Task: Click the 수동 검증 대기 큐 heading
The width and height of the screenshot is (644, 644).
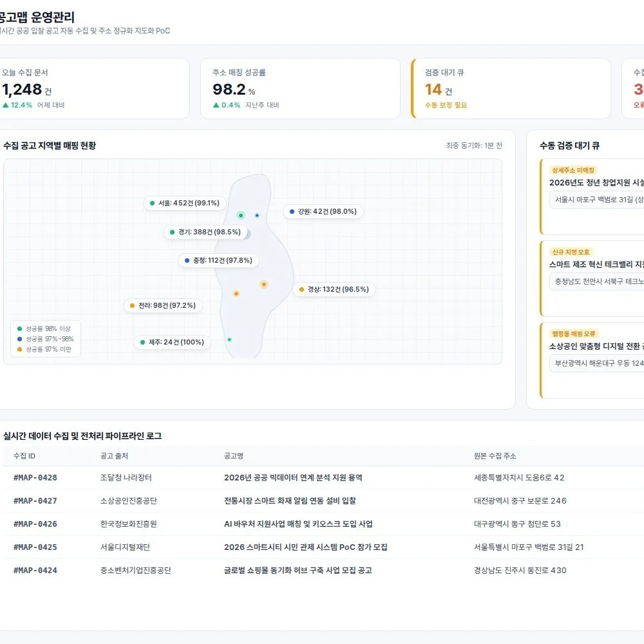Action: [x=570, y=146]
